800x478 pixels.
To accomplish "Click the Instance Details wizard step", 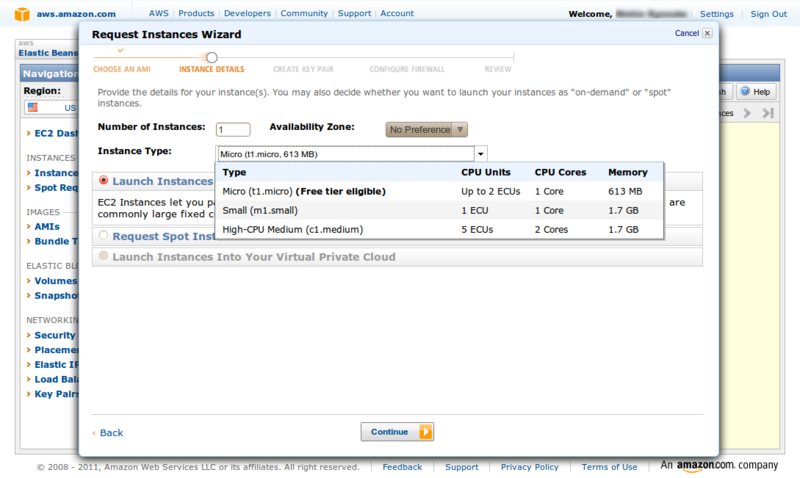I will pyautogui.click(x=212, y=69).
